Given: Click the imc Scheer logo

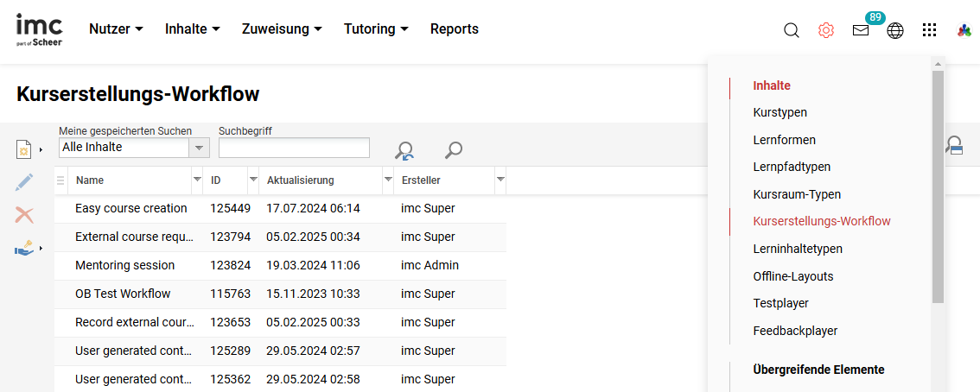Looking at the screenshot, I should [x=39, y=29].
